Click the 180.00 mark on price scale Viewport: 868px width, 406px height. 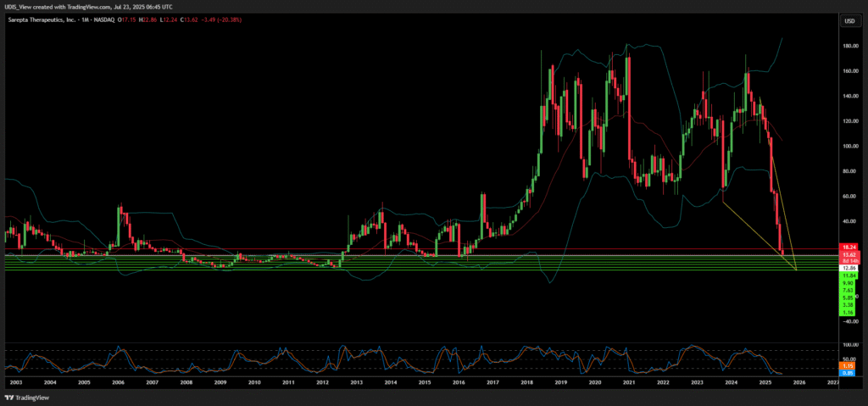click(846, 46)
